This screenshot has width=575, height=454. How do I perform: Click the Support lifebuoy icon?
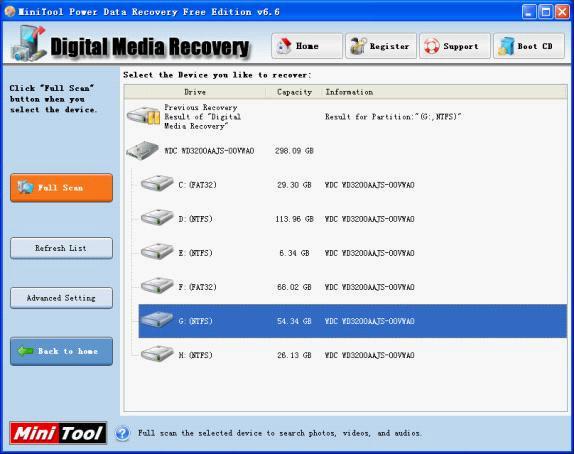(432, 46)
